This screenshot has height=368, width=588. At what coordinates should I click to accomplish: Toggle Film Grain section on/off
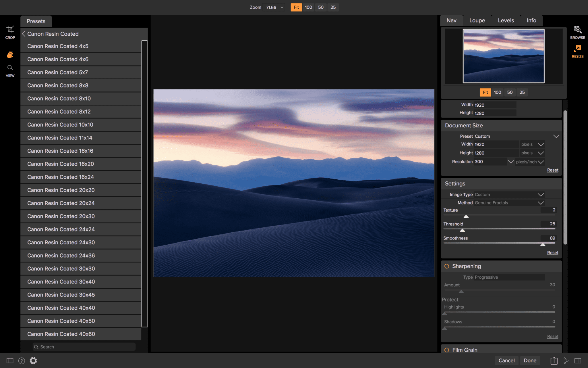[x=447, y=350]
